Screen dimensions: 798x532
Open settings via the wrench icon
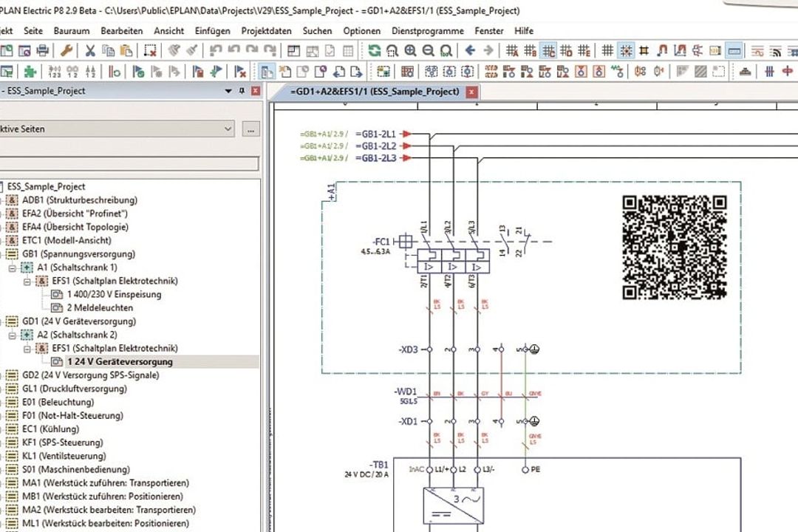coord(66,50)
